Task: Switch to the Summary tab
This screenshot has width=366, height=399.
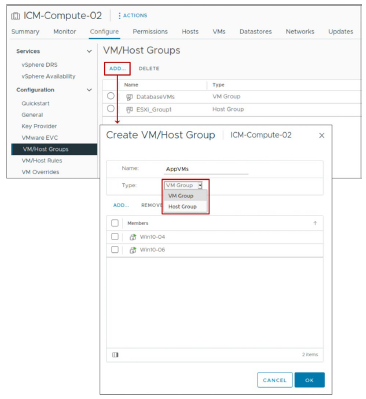Action: pyautogui.click(x=25, y=32)
